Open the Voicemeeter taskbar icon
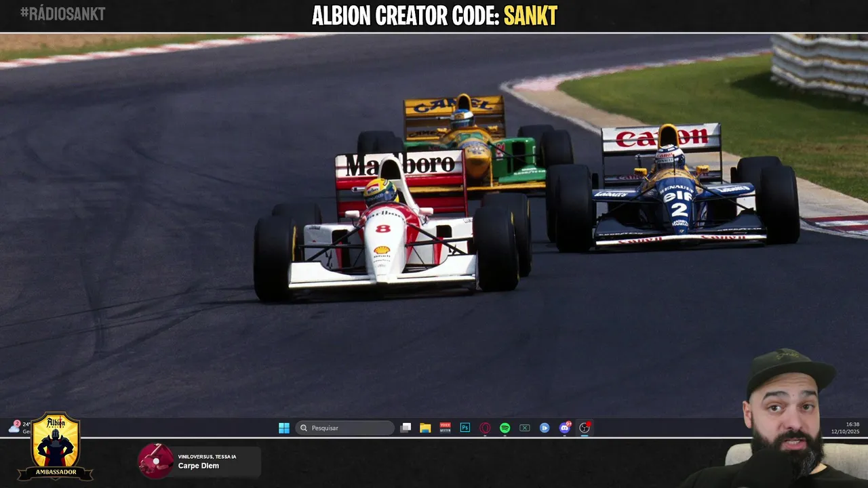 pyautogui.click(x=445, y=428)
